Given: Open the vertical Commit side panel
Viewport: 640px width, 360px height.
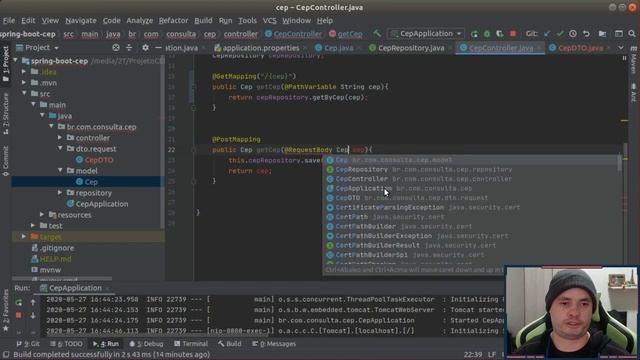Looking at the screenshot, I should click(x=6, y=161).
